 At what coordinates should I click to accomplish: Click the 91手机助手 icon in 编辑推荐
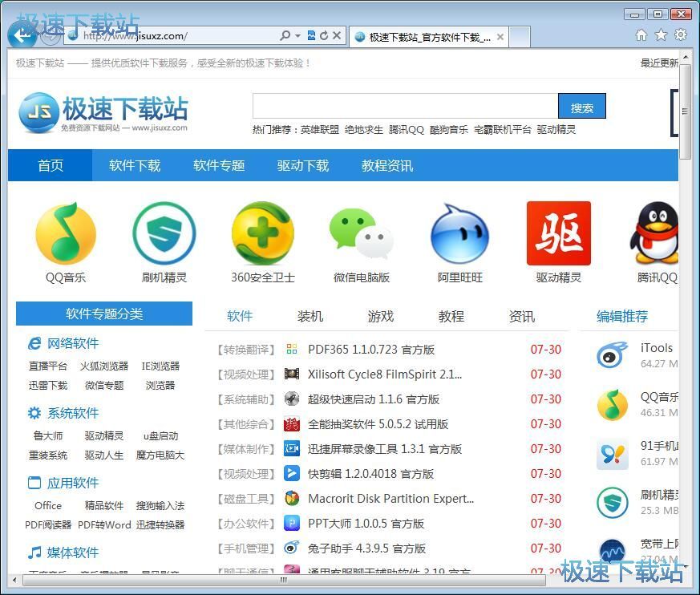click(612, 454)
